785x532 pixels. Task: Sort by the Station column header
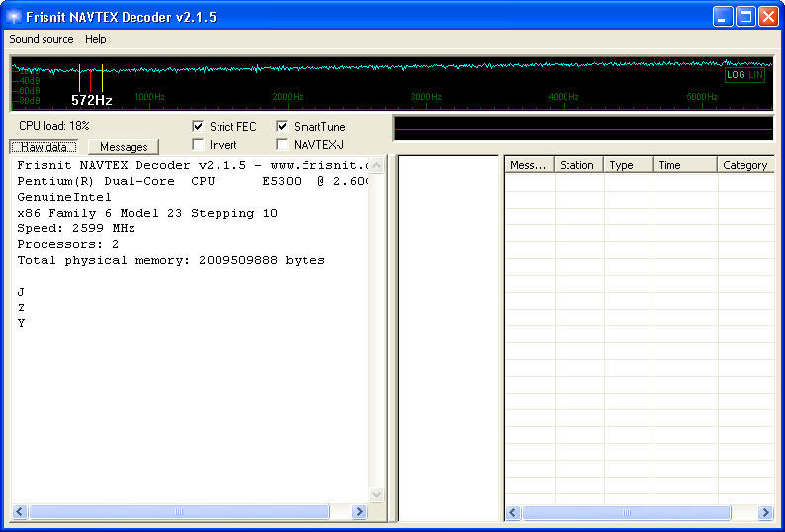click(x=579, y=165)
